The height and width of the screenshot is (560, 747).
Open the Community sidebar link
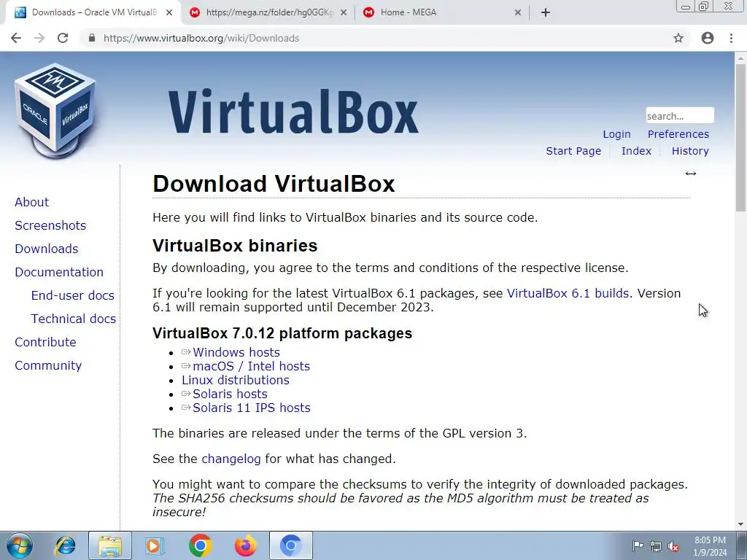point(48,365)
